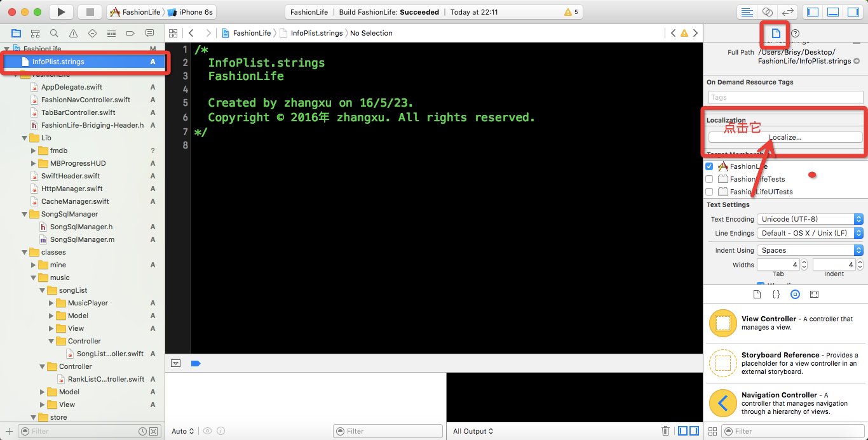Show the File inspector

click(x=776, y=33)
